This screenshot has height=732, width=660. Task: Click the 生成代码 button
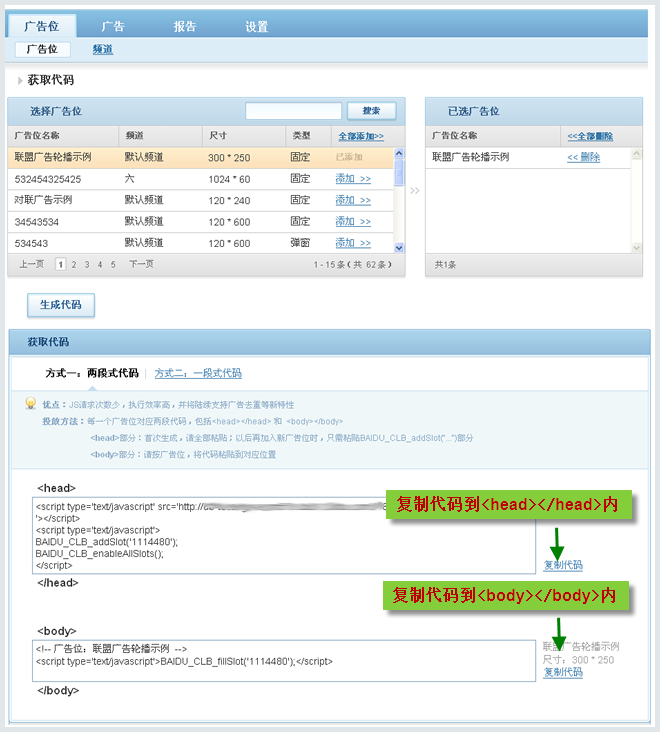coord(61,305)
